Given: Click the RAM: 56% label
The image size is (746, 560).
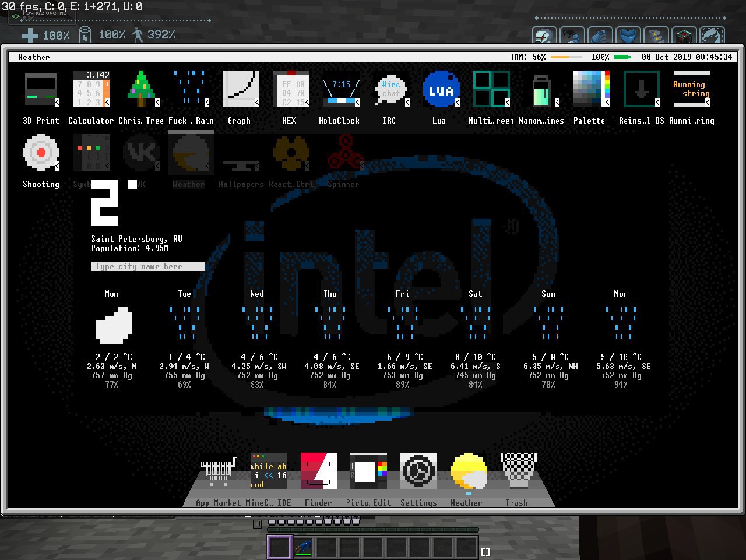Looking at the screenshot, I should (x=528, y=57).
